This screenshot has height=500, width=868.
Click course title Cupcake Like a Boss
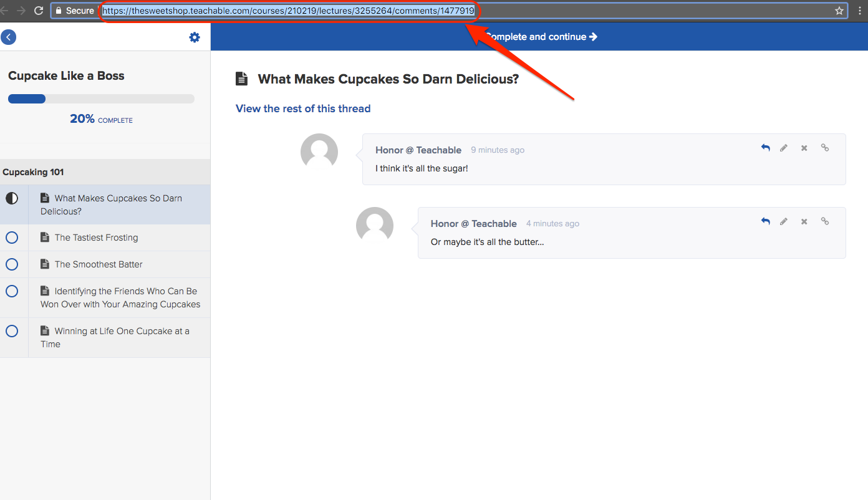point(66,76)
